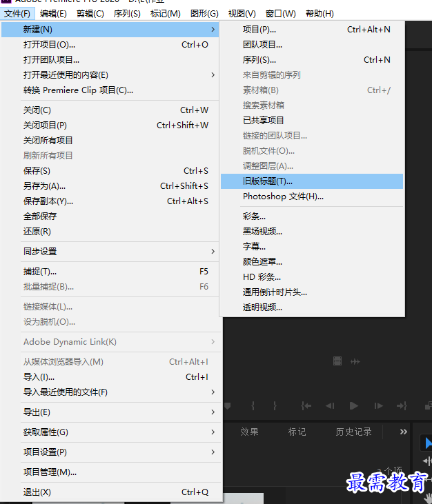Create new 项目(P)... from submenu
The width and height of the screenshot is (432, 504).
[x=312, y=30]
